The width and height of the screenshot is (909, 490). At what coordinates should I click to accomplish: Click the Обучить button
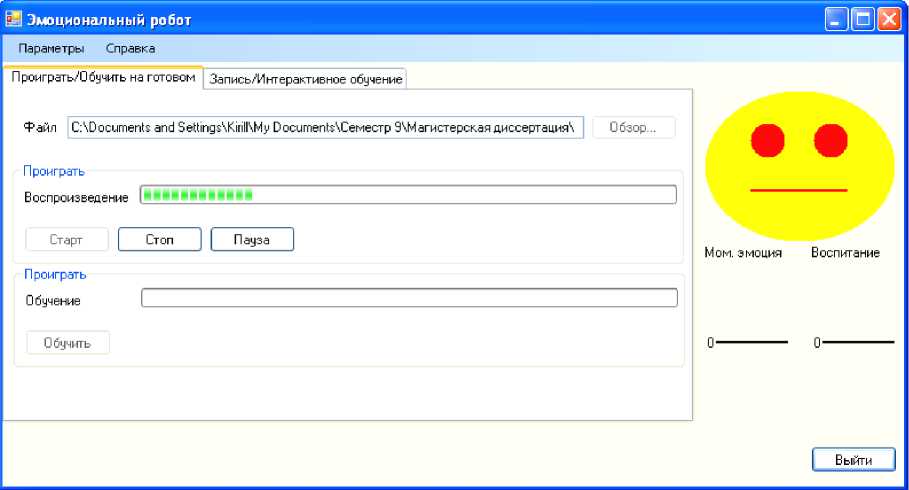68,343
